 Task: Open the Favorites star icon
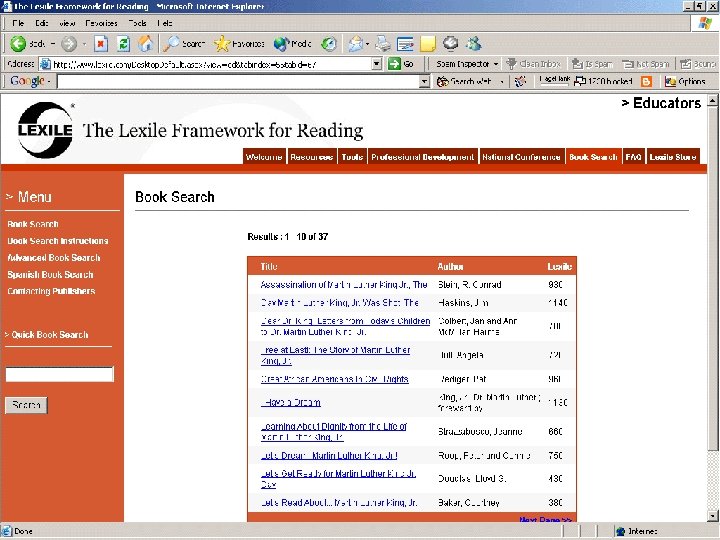tap(222, 44)
